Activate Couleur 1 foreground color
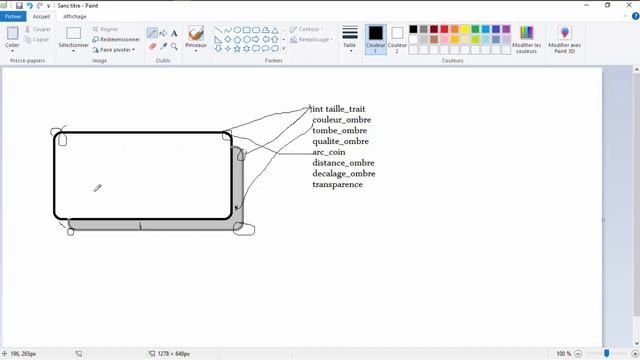The height and width of the screenshot is (360, 640). point(376,39)
